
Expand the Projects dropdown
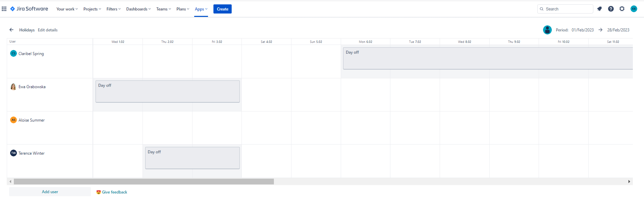(x=92, y=9)
